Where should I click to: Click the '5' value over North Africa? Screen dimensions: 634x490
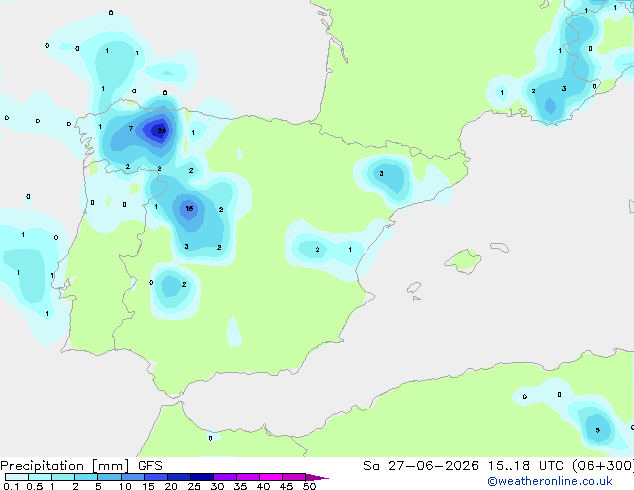click(x=598, y=430)
